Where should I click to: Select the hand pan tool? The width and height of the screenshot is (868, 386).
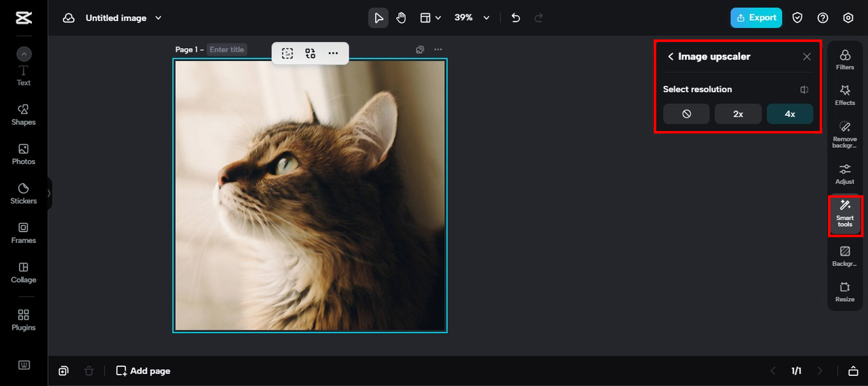click(401, 18)
